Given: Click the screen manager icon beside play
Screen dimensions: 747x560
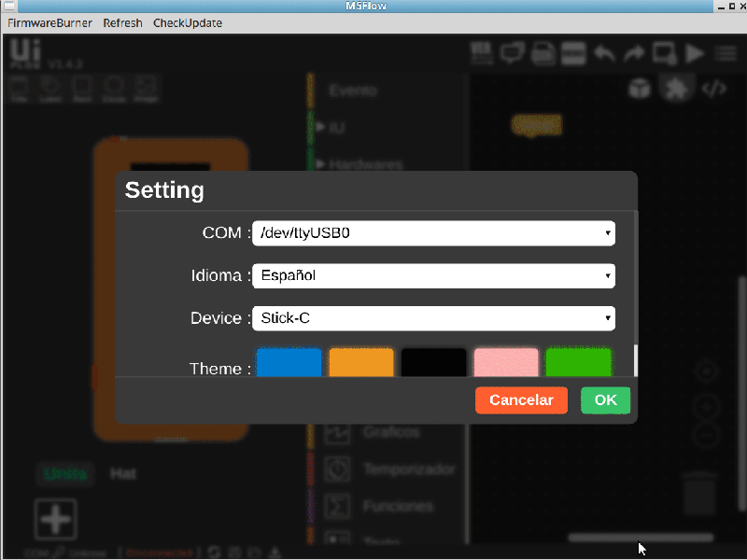Looking at the screenshot, I should [664, 53].
